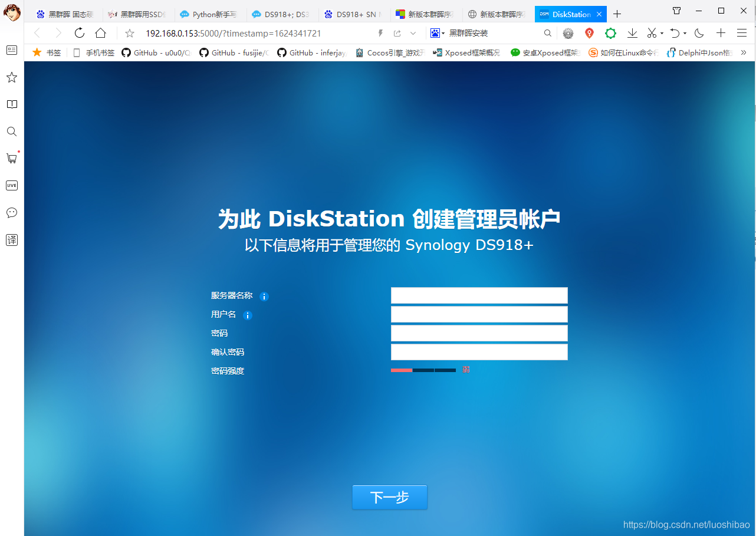Viewport: 756px width, 536px height.
Task: Focus the 服务器名称 server name input field
Action: [x=479, y=295]
